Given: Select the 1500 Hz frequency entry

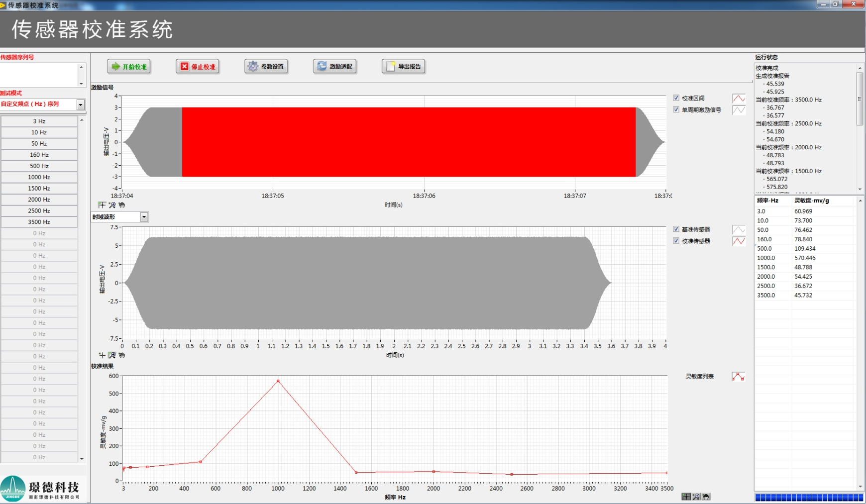Looking at the screenshot, I should pyautogui.click(x=39, y=188).
